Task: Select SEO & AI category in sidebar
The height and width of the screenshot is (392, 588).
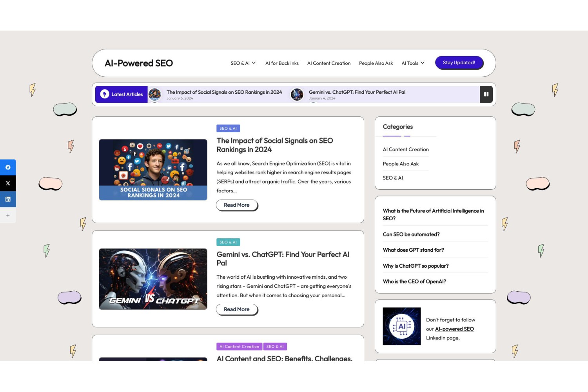Action: (x=393, y=178)
